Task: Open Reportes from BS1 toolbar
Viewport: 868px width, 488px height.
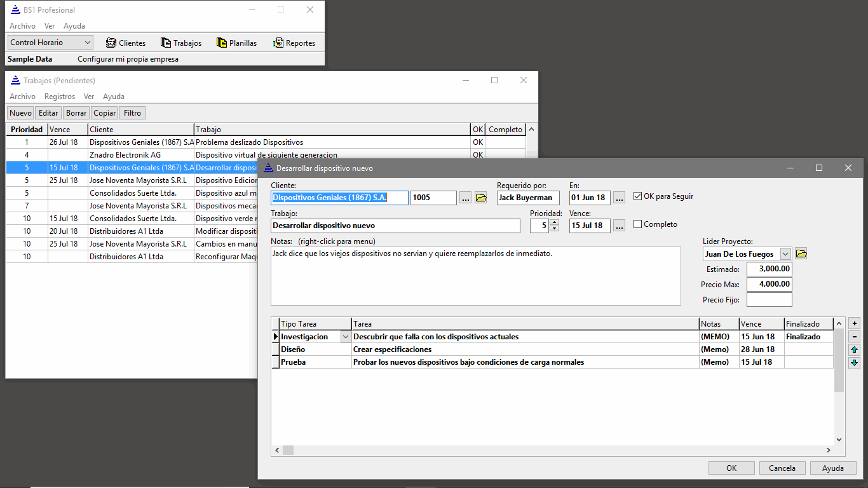Action: pos(294,43)
